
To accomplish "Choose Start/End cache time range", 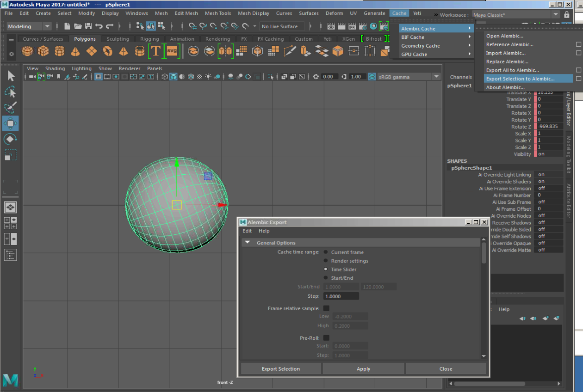I will (x=326, y=278).
